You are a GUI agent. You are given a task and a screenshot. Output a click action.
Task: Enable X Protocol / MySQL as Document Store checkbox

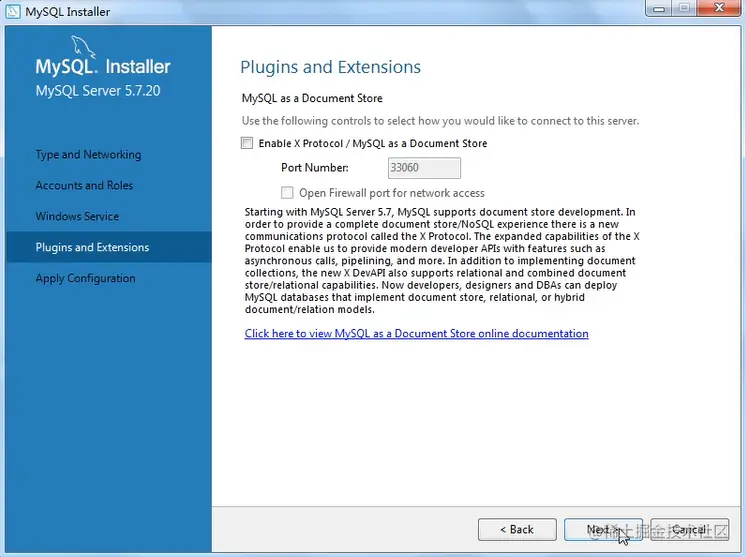(247, 143)
